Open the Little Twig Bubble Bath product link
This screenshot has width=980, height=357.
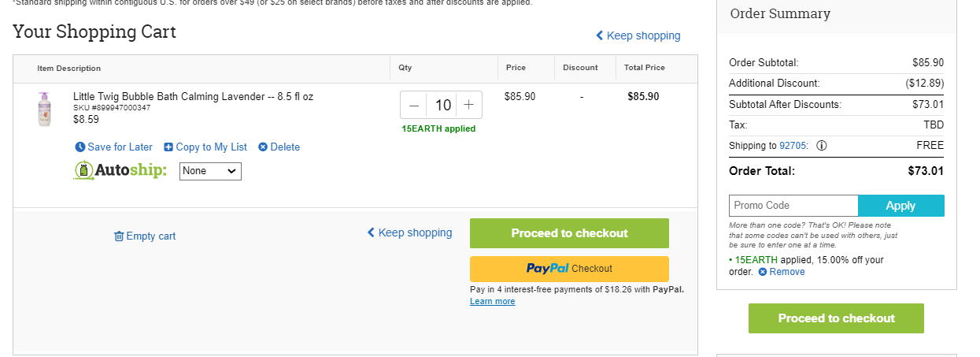[x=193, y=96]
